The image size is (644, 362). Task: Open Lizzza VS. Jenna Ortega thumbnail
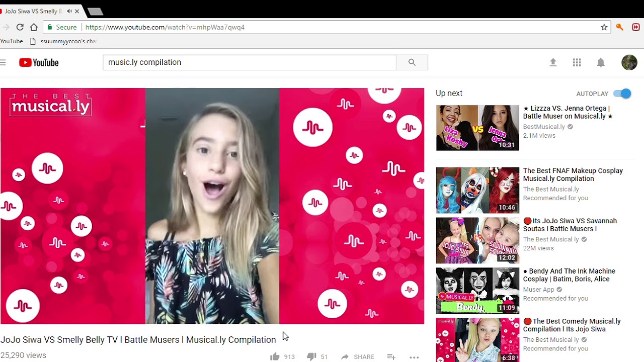(x=477, y=128)
